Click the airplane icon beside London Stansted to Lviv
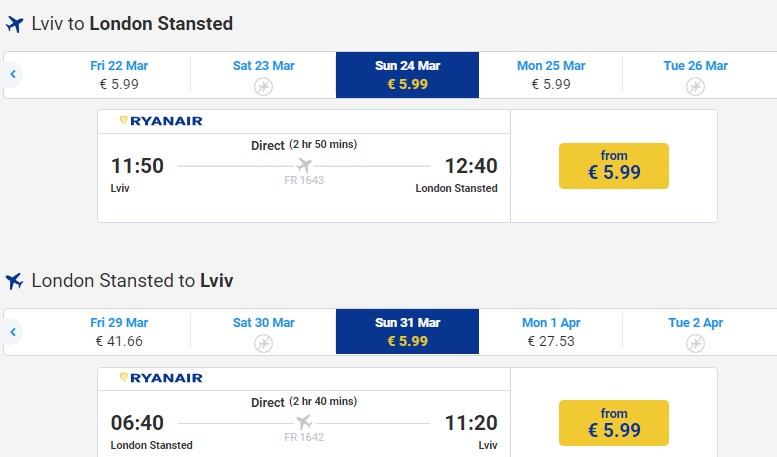The image size is (777, 457). [14, 281]
